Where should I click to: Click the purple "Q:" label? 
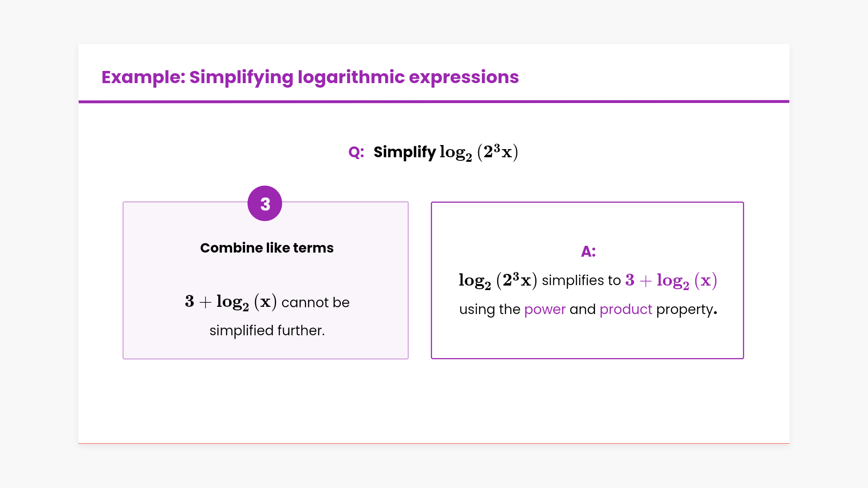pos(356,152)
